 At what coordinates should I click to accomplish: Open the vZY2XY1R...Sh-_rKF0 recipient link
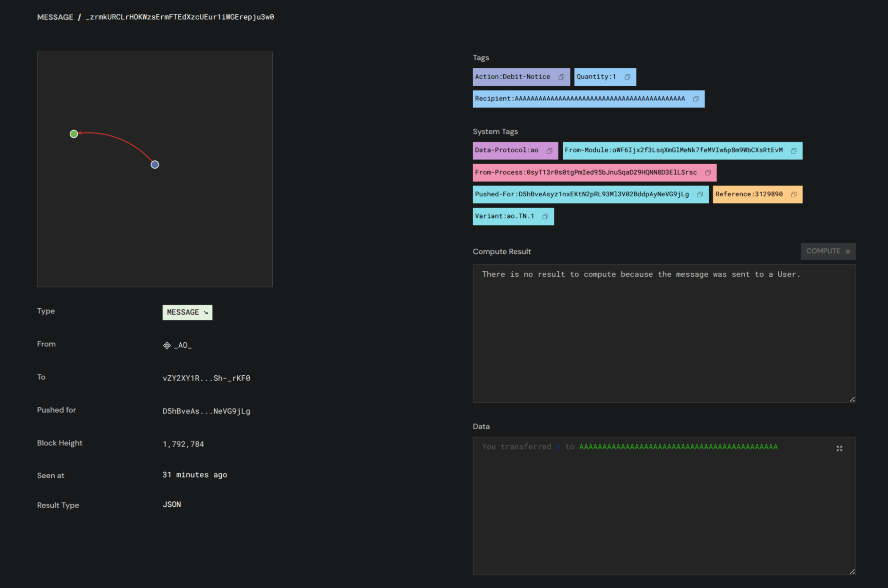tap(206, 378)
